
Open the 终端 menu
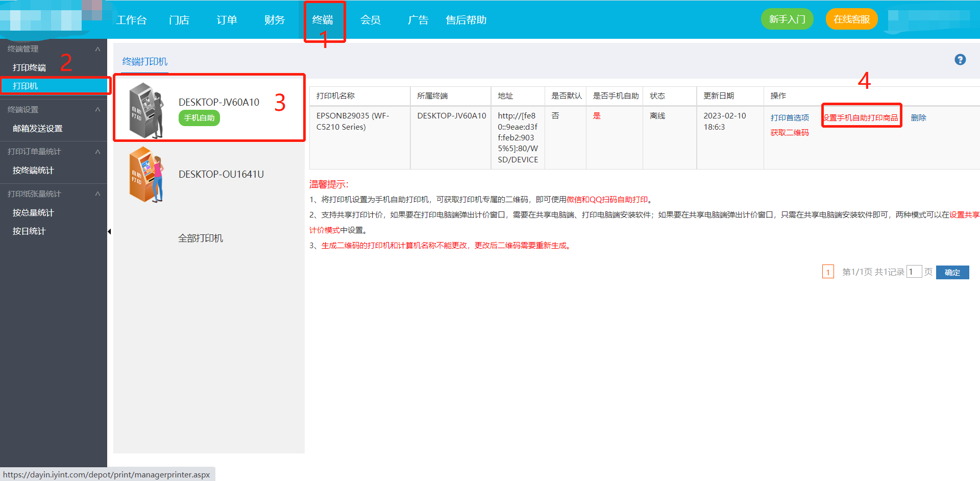point(323,20)
